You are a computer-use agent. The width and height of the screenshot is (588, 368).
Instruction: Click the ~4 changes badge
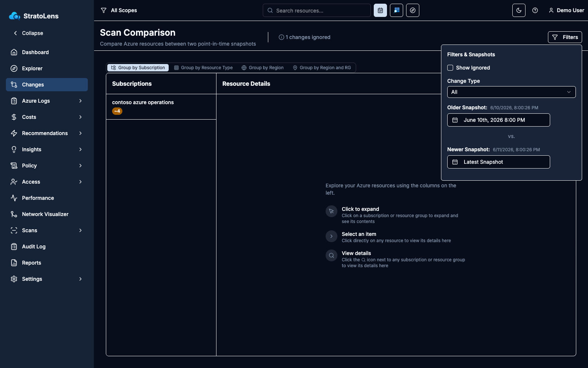(x=117, y=111)
